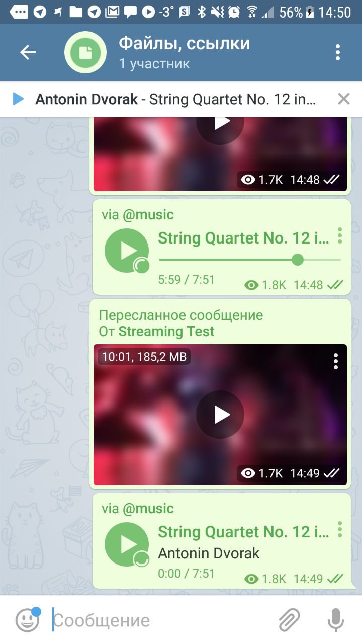The height and width of the screenshot is (644, 362).
Task: Tap the microphone voice message icon
Action: click(335, 620)
